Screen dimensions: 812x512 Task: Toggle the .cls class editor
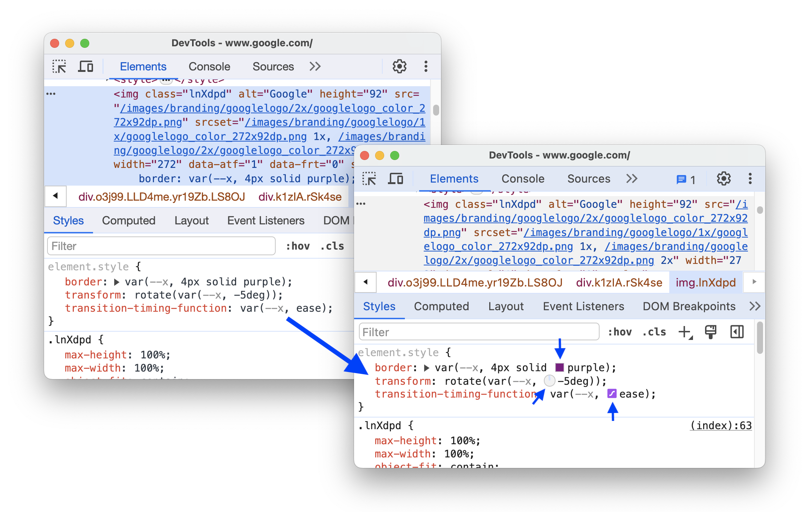pyautogui.click(x=654, y=333)
